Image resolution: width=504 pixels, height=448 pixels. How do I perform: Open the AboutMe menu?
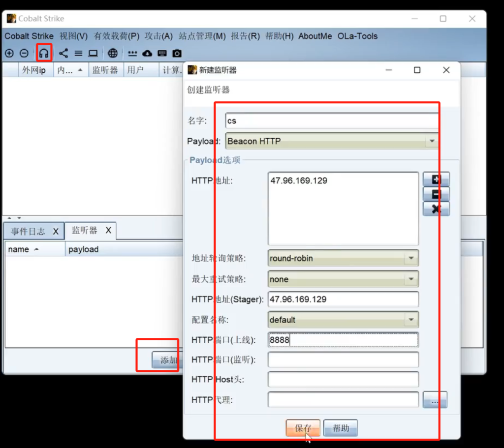tap(315, 36)
